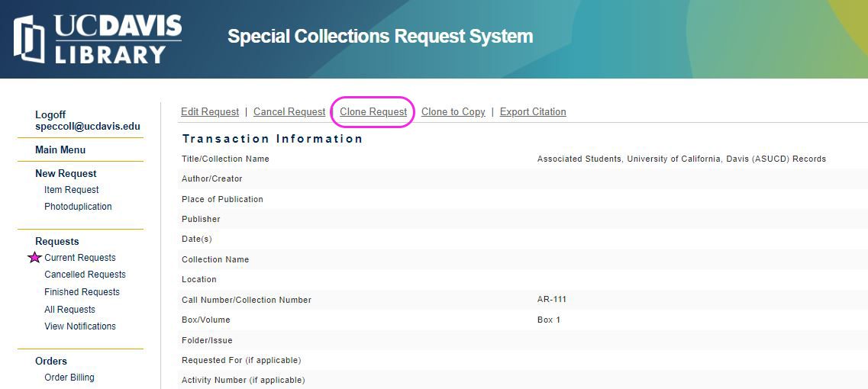The height and width of the screenshot is (389, 868).
Task: Choose Clone to Copy
Action: [453, 112]
